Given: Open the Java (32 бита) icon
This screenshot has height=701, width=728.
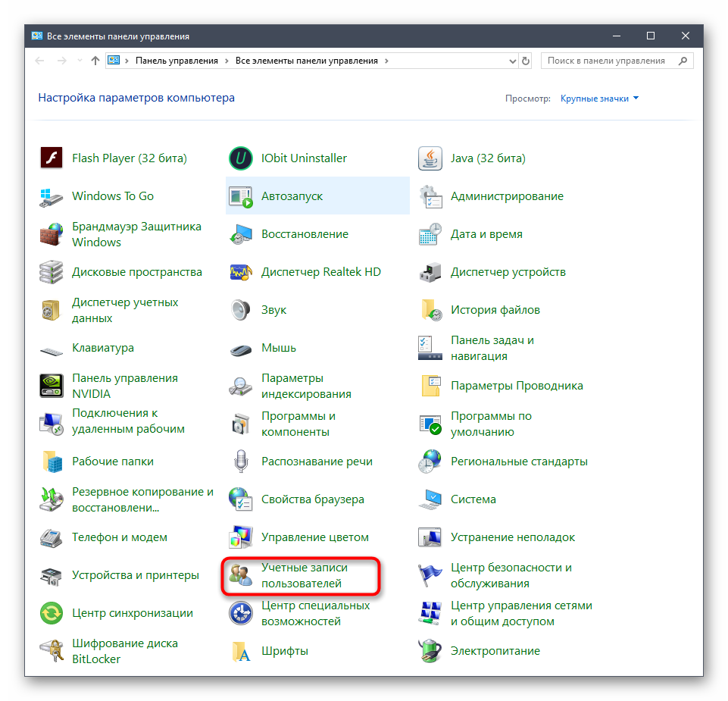Looking at the screenshot, I should point(430,158).
